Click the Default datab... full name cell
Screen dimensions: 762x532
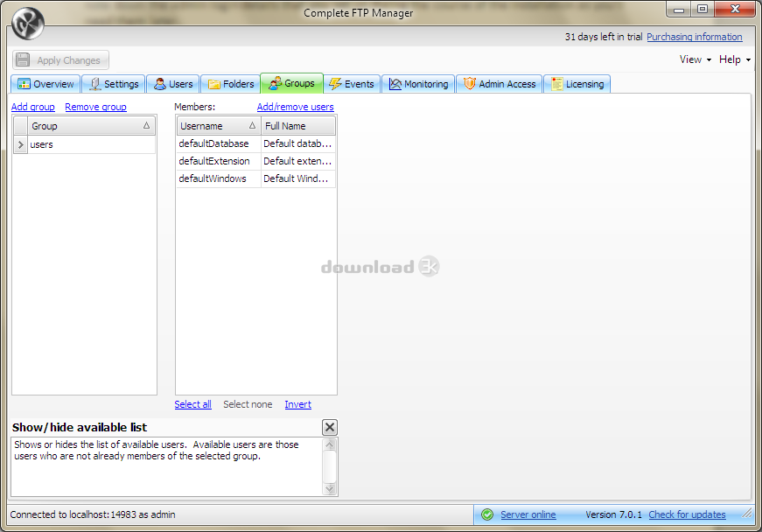(298, 143)
